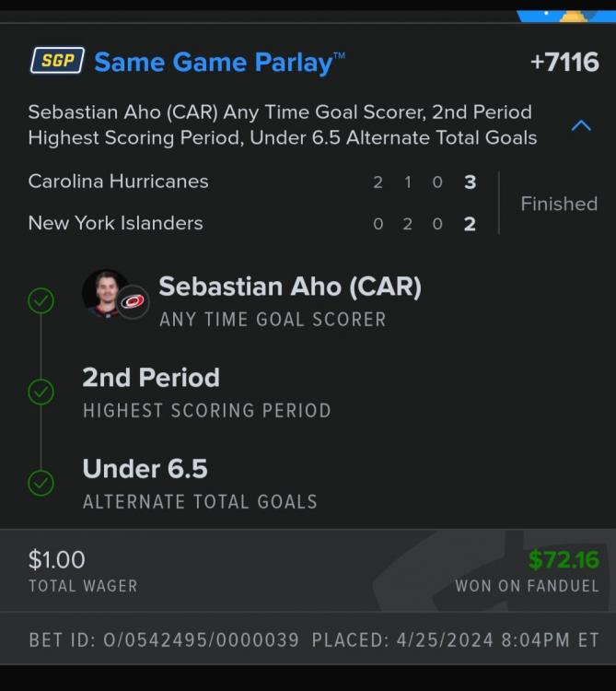616x691 pixels.
Task: Click the green checkmark beside 2nd Period
Action: (x=41, y=392)
